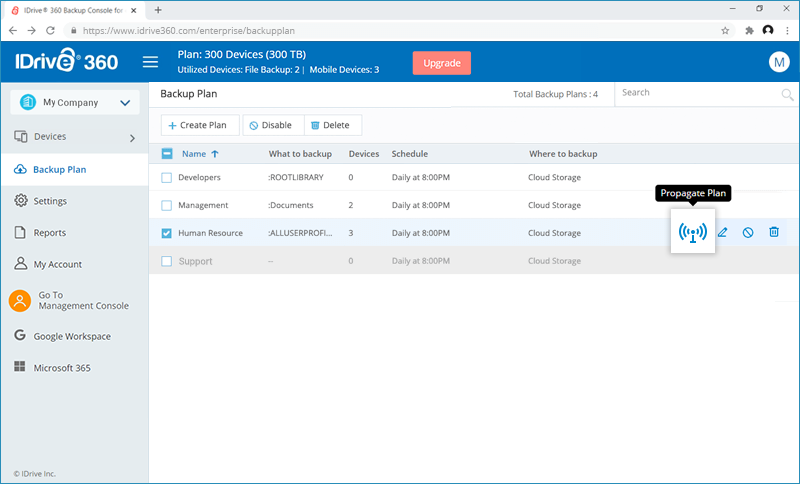Click the © IDrive Inc. footer text
The image size is (800, 484).
(35, 473)
